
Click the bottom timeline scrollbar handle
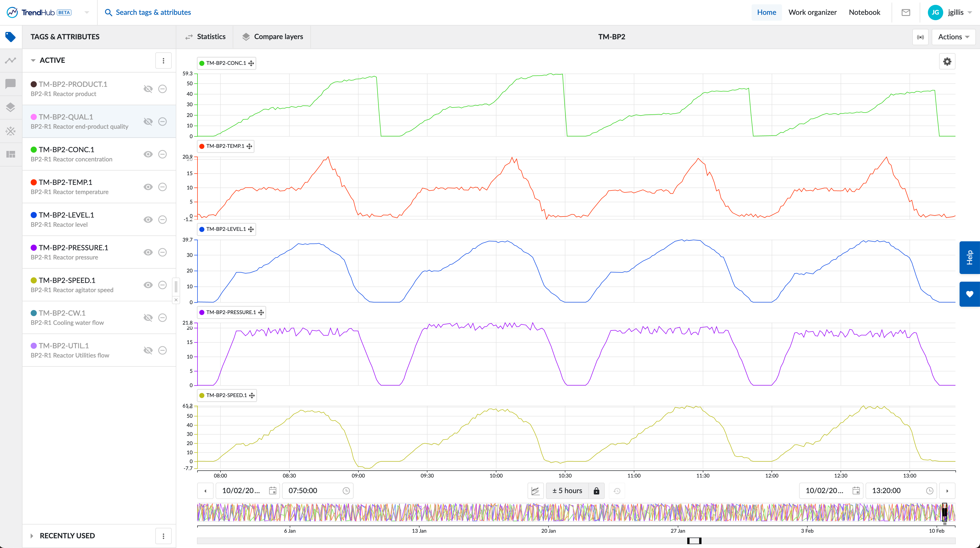[694, 541]
